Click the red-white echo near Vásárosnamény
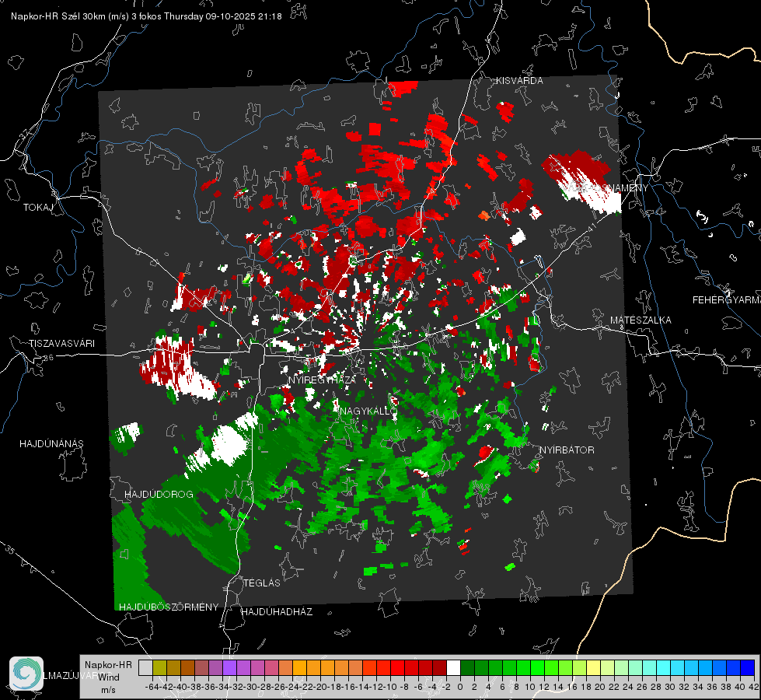Image resolution: width=761 pixels, height=700 pixels. click(581, 180)
